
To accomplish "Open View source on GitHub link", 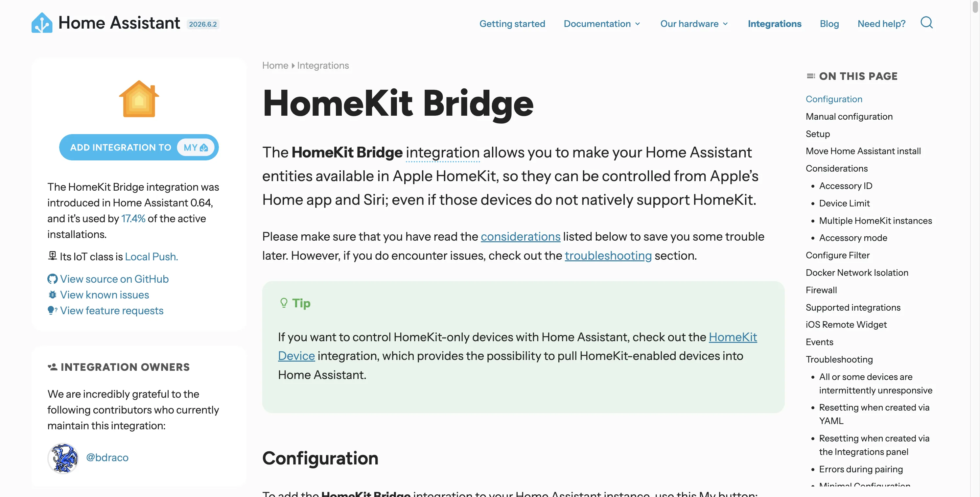I will tap(114, 279).
